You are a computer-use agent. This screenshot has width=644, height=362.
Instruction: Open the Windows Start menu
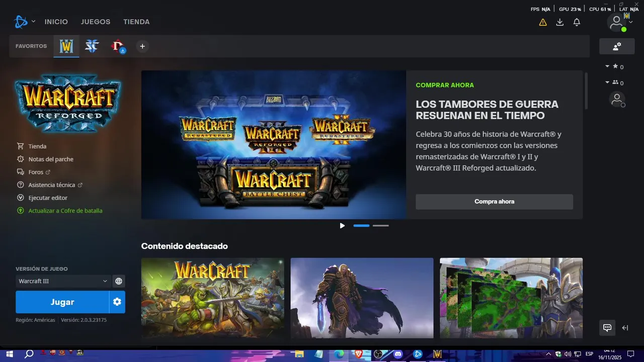tap(9, 354)
